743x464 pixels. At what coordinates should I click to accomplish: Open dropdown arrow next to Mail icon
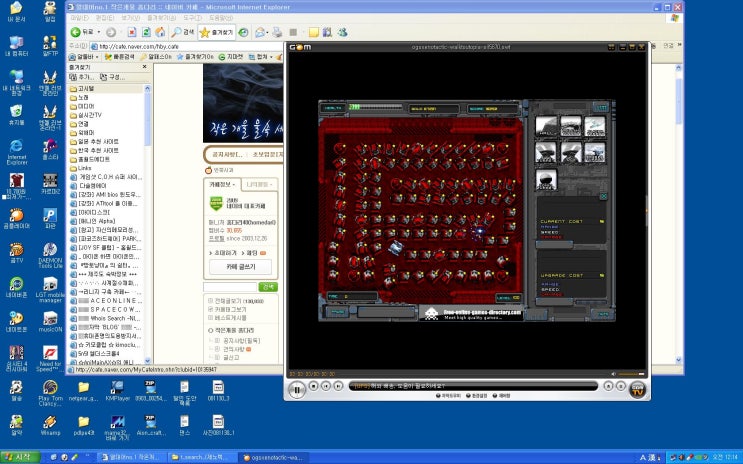point(267,32)
